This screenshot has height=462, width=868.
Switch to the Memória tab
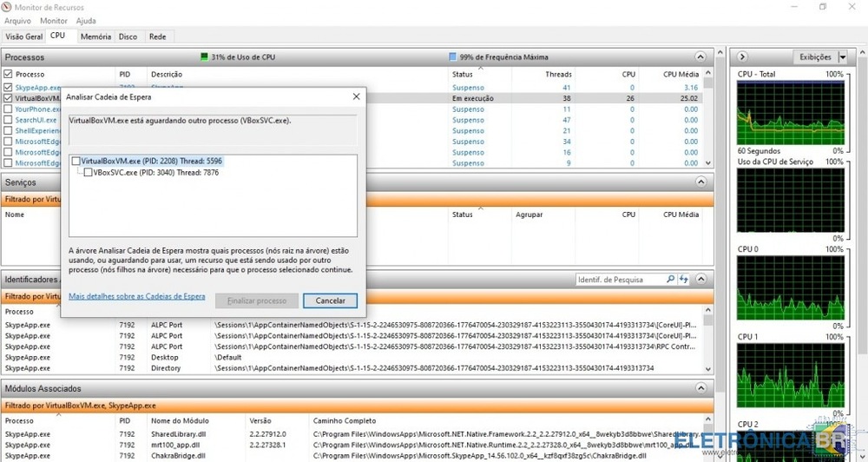(95, 36)
